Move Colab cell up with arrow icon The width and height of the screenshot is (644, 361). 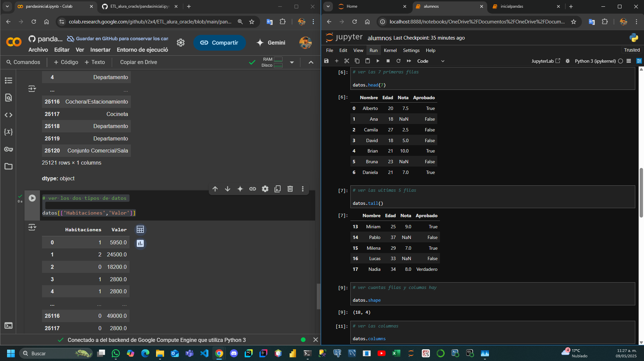215,189
